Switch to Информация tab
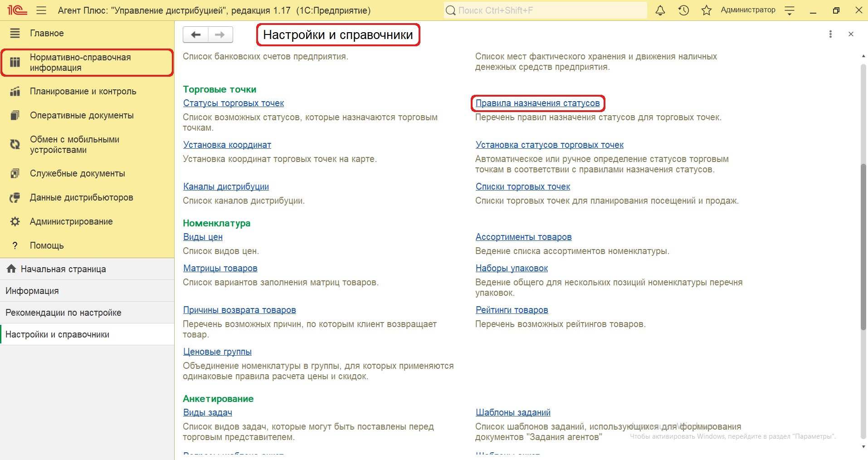Screen dimensions: 868x460 pos(87,291)
